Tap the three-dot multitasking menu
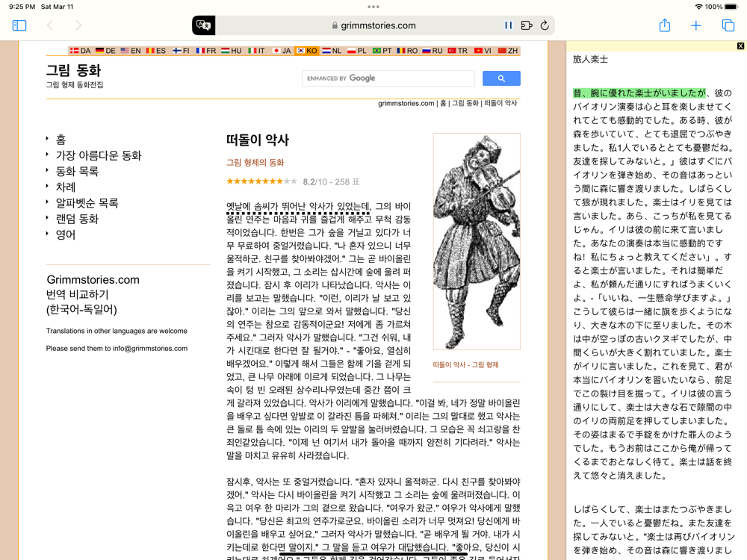 [x=373, y=7]
